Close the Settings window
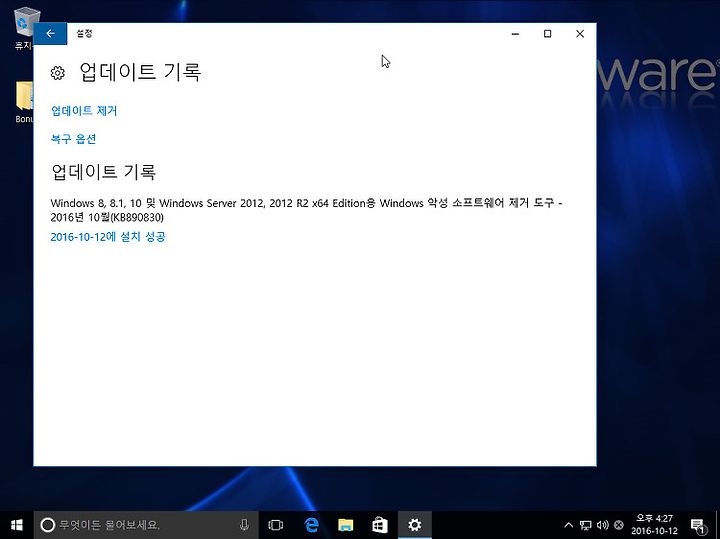The height and width of the screenshot is (539, 720). 580,34
